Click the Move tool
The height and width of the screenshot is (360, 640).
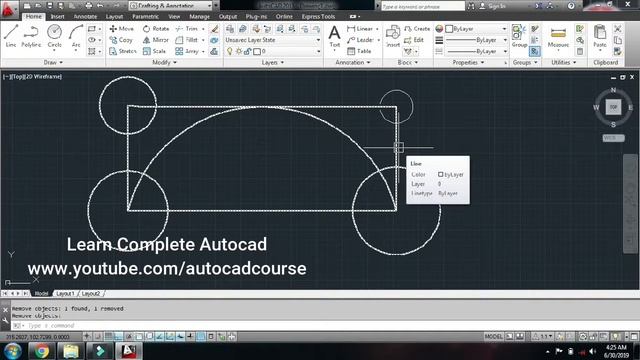coord(122,29)
